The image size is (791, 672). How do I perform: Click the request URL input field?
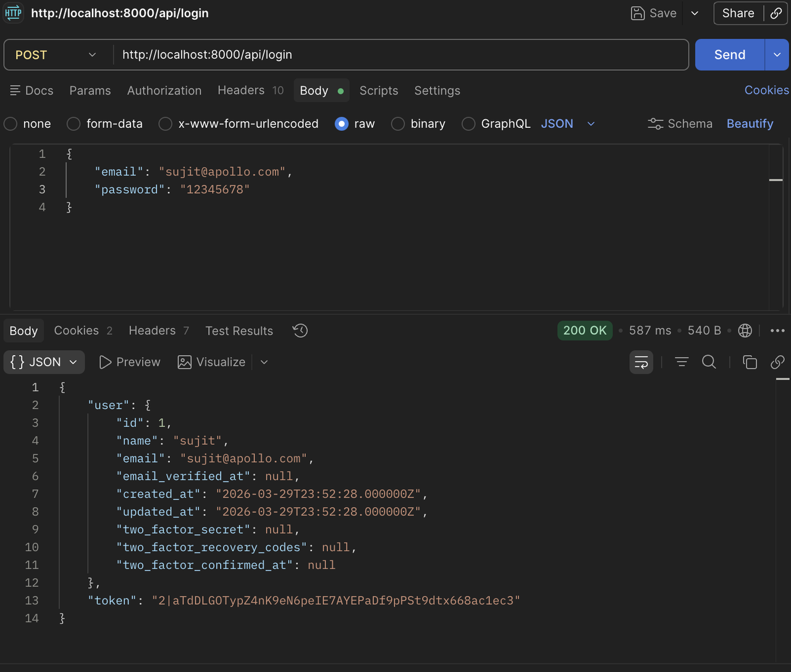[x=400, y=55]
